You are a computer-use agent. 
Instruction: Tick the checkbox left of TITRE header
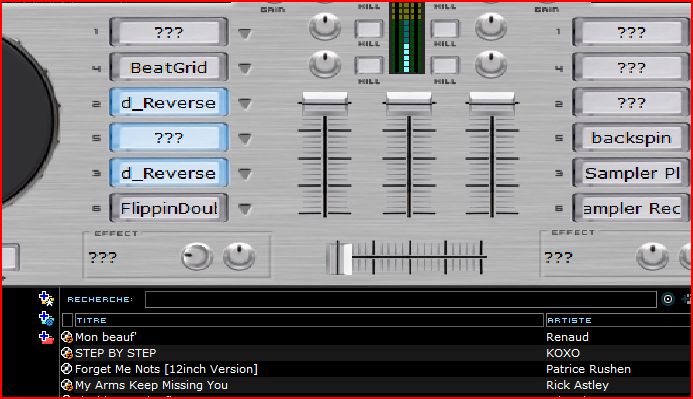point(67,320)
